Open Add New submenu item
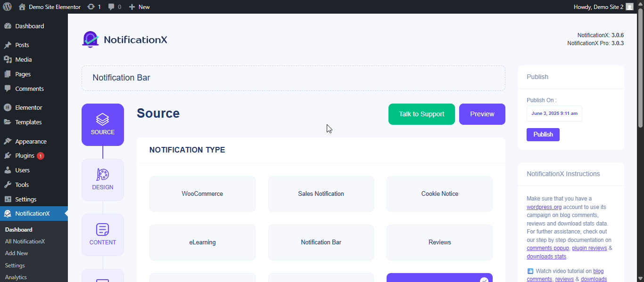 (x=17, y=253)
